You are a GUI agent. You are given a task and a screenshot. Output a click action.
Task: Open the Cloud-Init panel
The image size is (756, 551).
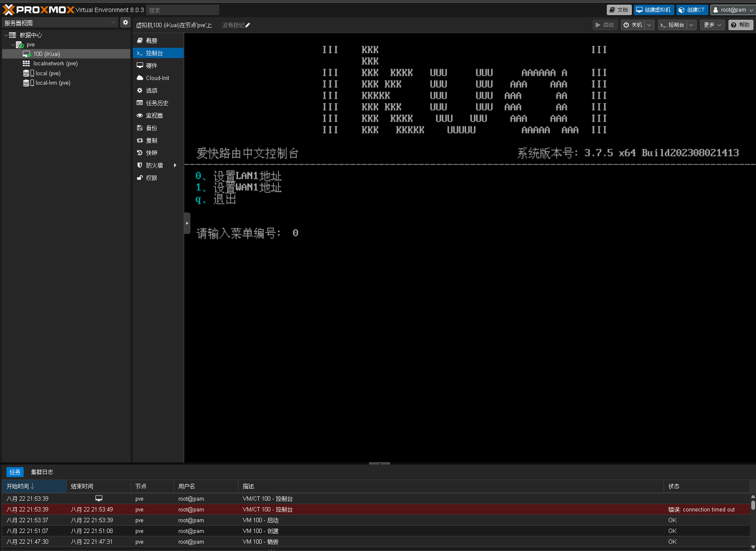(x=157, y=78)
